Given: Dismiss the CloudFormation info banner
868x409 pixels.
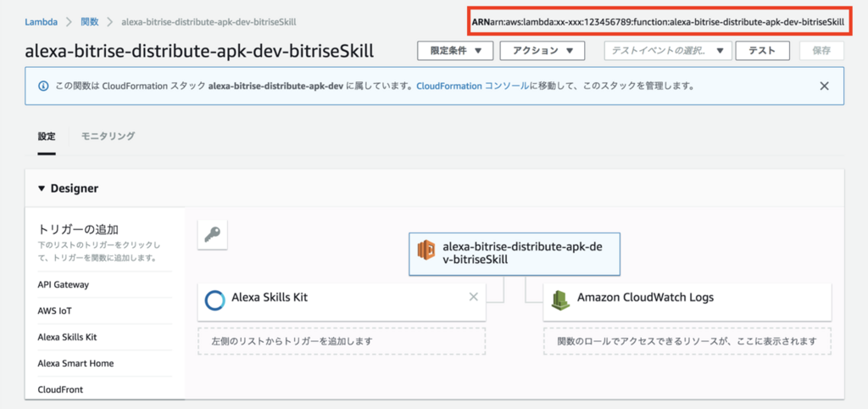Looking at the screenshot, I should (824, 86).
